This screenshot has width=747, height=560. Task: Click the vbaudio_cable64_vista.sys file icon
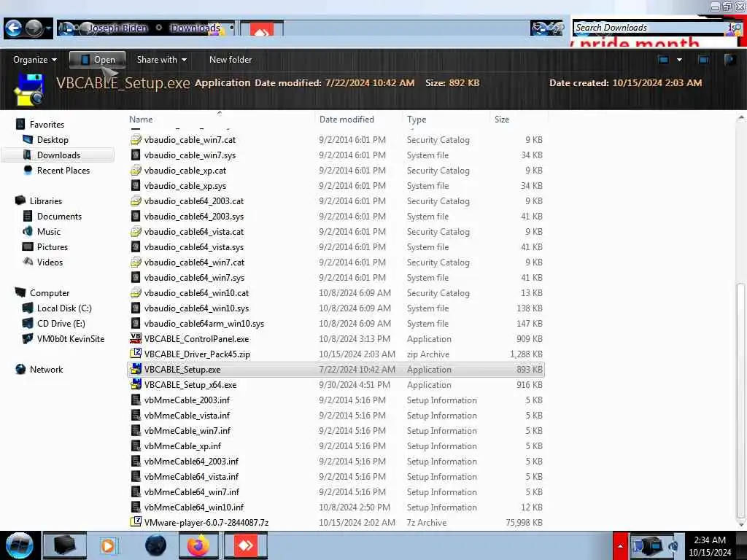(136, 246)
